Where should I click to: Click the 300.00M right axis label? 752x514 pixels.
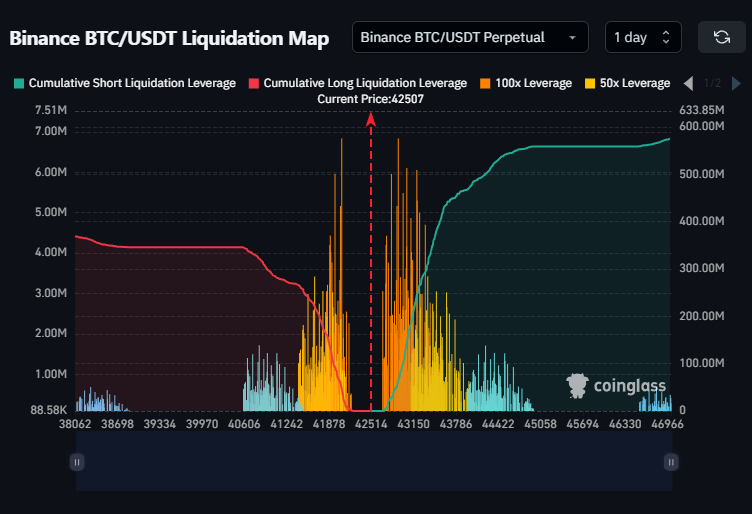tap(702, 268)
